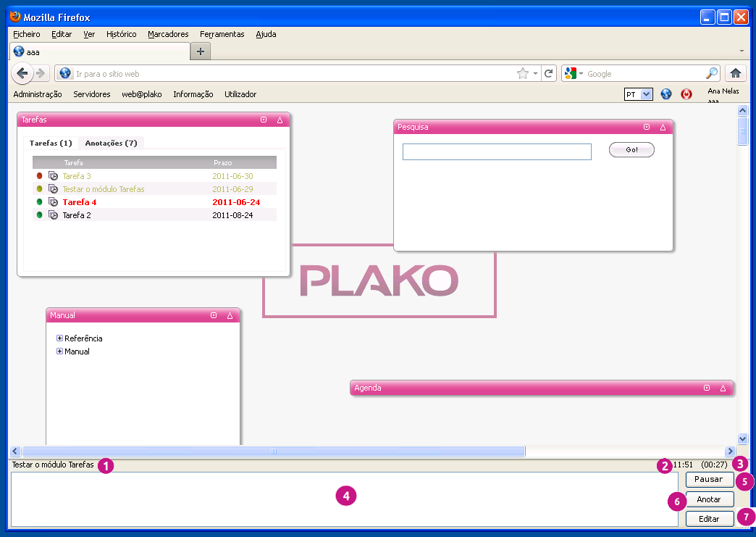
Task: Click the square icon in Tarefas panel header
Action: (264, 120)
